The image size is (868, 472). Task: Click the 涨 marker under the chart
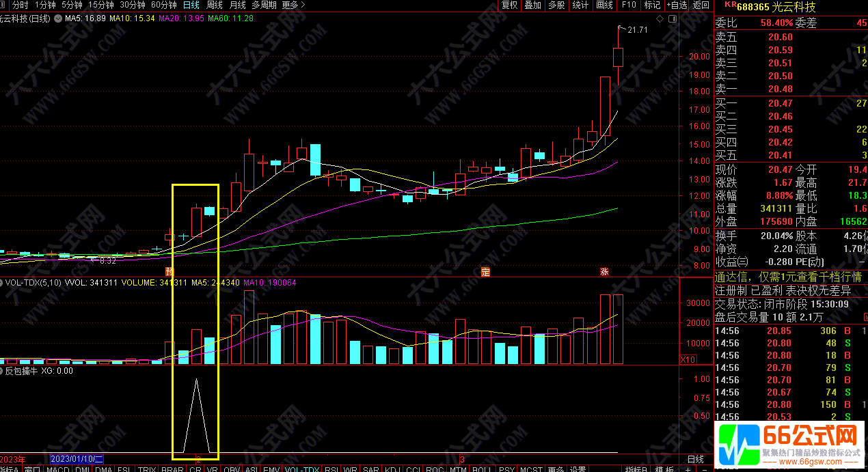(604, 271)
